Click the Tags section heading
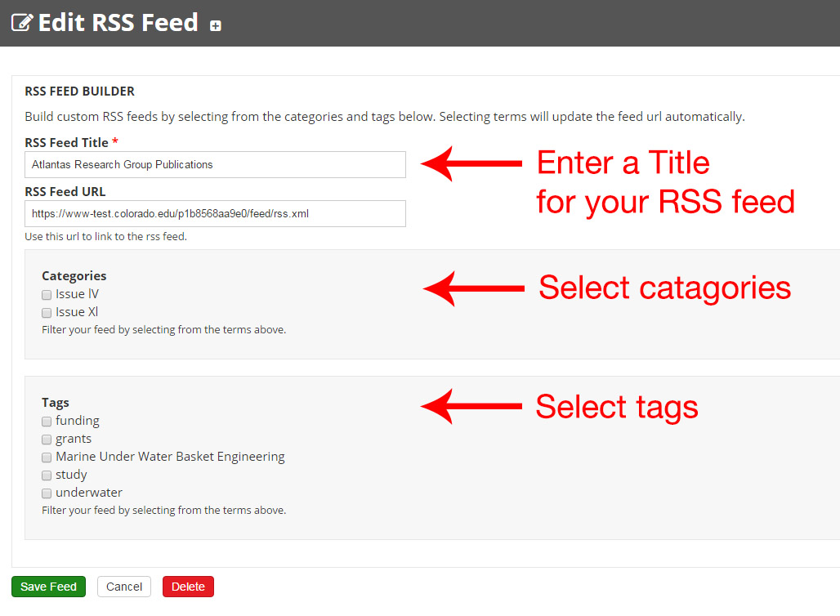 (x=56, y=402)
